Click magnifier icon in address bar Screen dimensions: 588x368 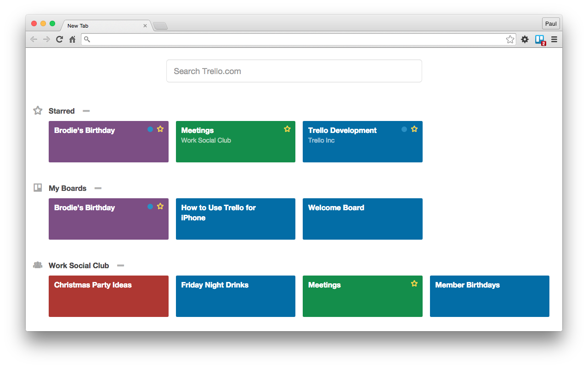pos(87,40)
